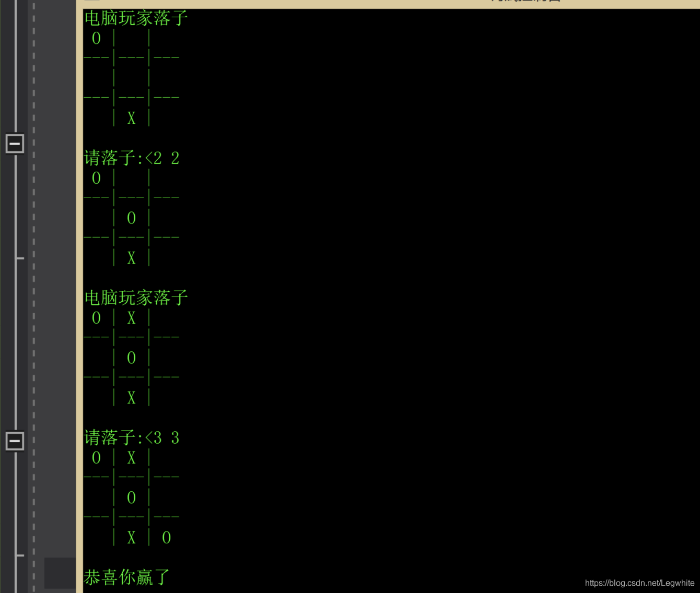Screen dimensions: 700x593
Task: Click the '请落子:<3 3' prompt line
Action: tap(132, 438)
